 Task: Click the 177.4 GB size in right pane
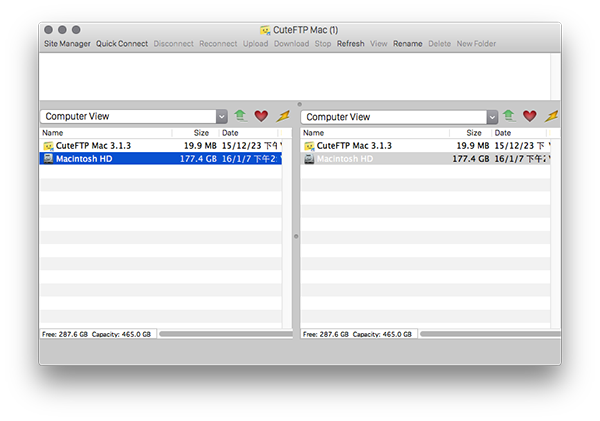pyautogui.click(x=471, y=159)
